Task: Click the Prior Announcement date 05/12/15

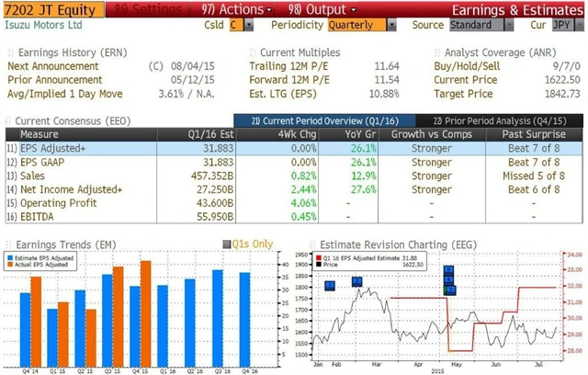Action: pyautogui.click(x=193, y=80)
